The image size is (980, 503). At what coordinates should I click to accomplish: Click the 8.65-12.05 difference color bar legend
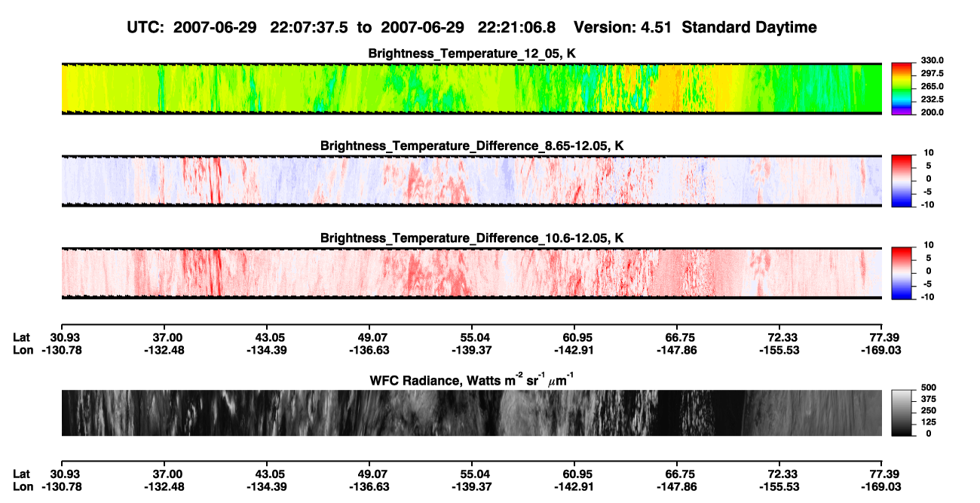click(902, 181)
